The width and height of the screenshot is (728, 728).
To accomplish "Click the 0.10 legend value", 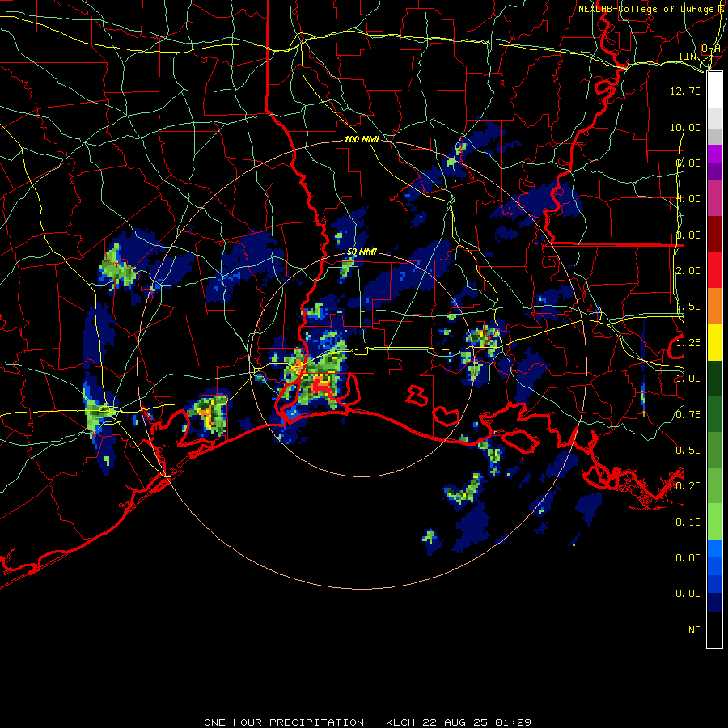I will 688,523.
